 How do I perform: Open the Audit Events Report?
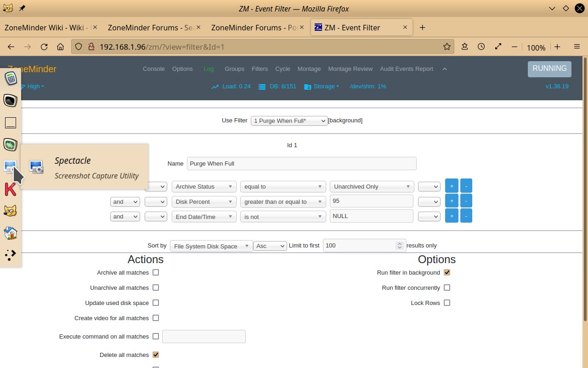click(407, 69)
